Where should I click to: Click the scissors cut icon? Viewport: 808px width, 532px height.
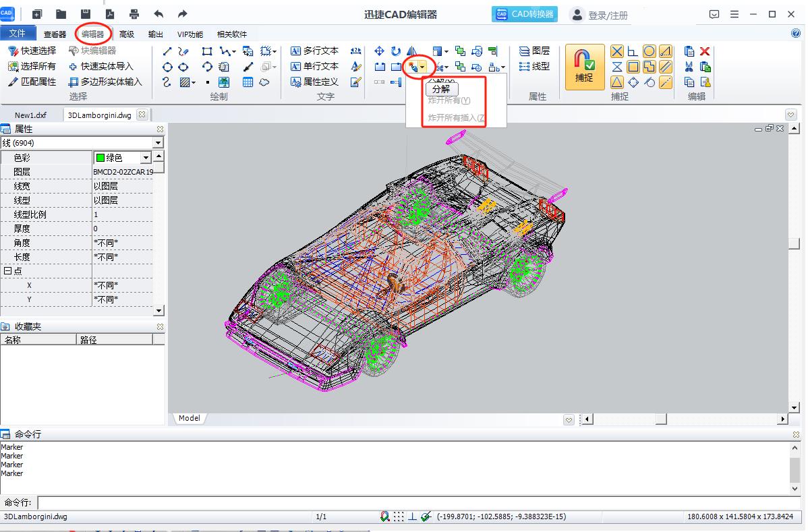(689, 67)
